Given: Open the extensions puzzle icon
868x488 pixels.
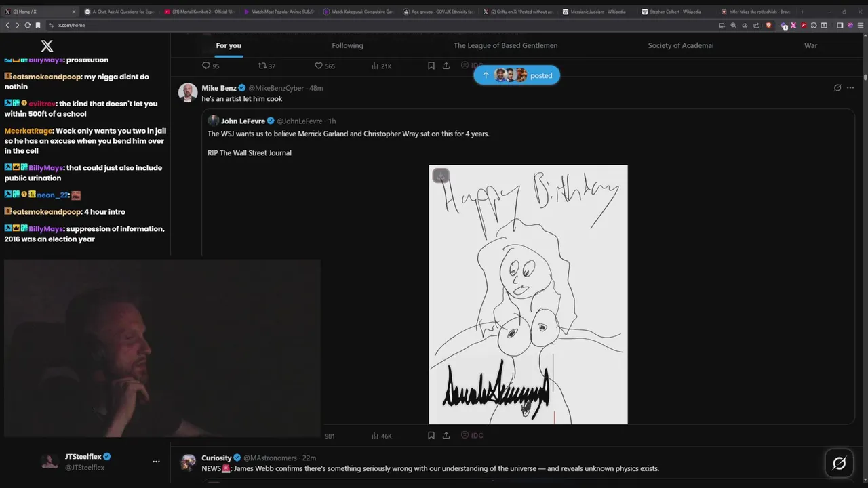Looking at the screenshot, I should coord(813,25).
